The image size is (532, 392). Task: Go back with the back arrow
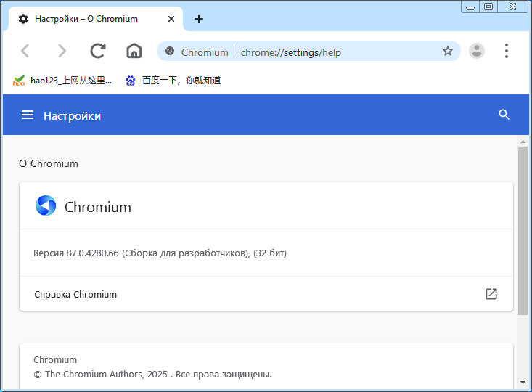[x=25, y=52]
